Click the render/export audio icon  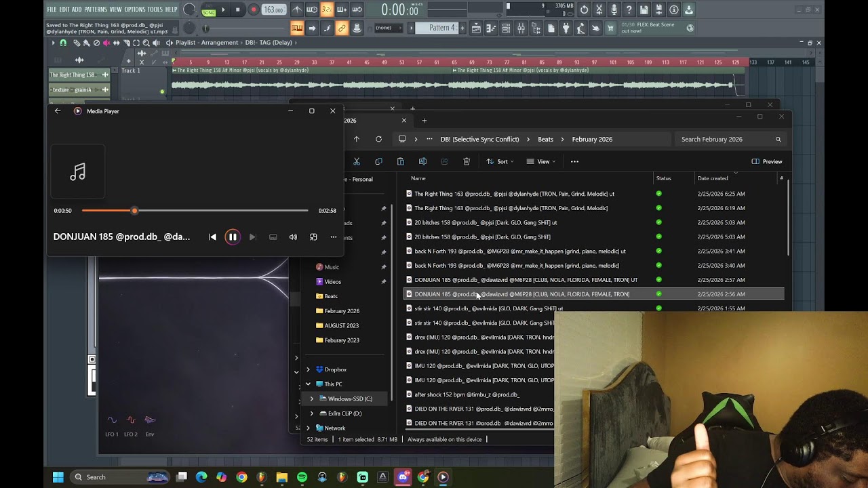pos(658,9)
